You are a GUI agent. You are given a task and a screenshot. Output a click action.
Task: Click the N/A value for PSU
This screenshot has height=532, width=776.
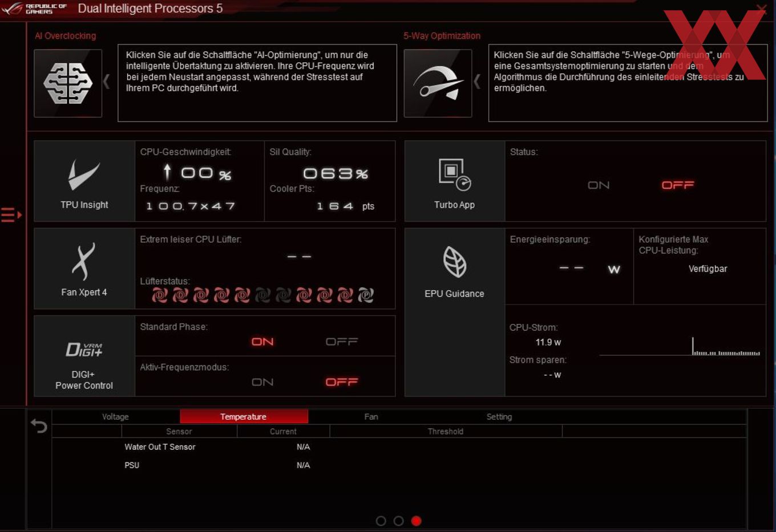point(303,465)
